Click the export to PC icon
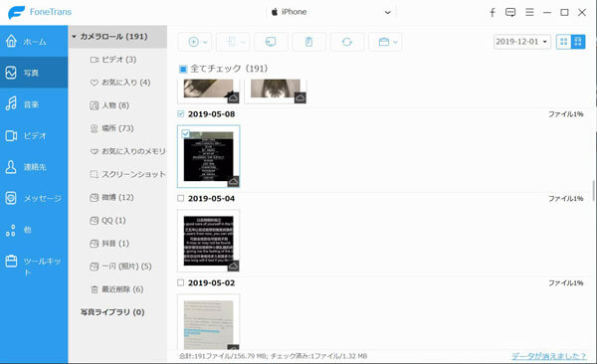Viewport: 597px width, 364px height. 271,42
